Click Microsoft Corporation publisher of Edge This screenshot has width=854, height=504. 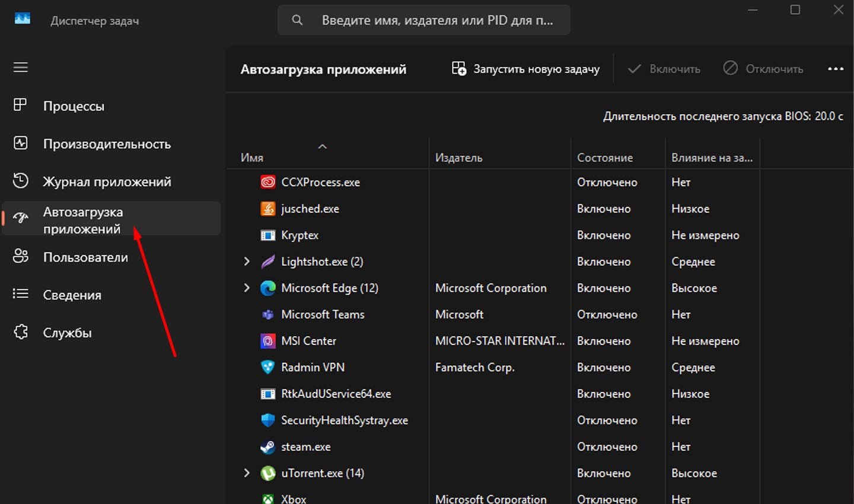pos(491,288)
